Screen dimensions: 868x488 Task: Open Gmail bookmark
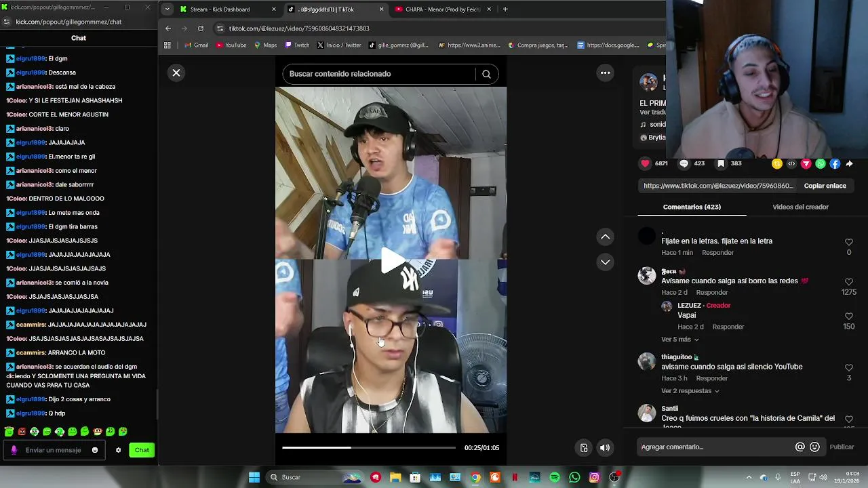coord(196,45)
